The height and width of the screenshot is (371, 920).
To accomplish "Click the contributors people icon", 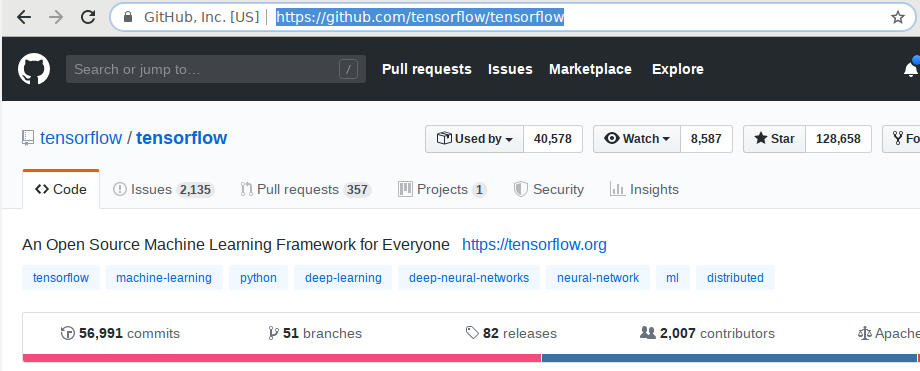I will click(x=648, y=333).
